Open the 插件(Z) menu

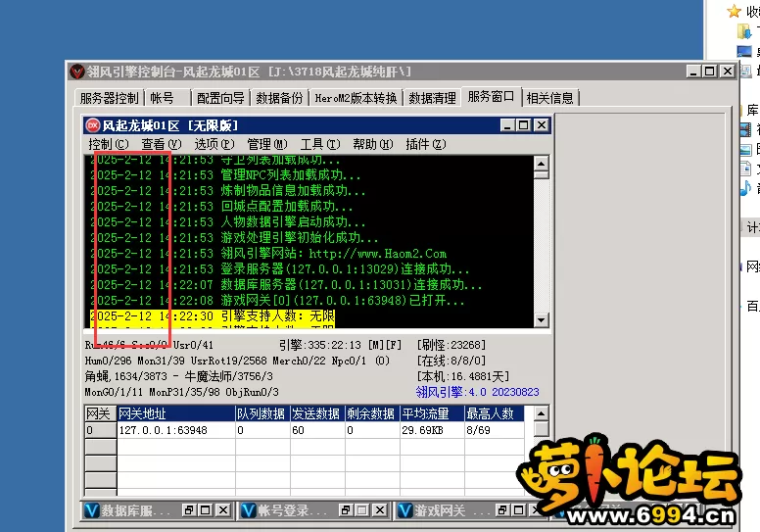pos(426,144)
